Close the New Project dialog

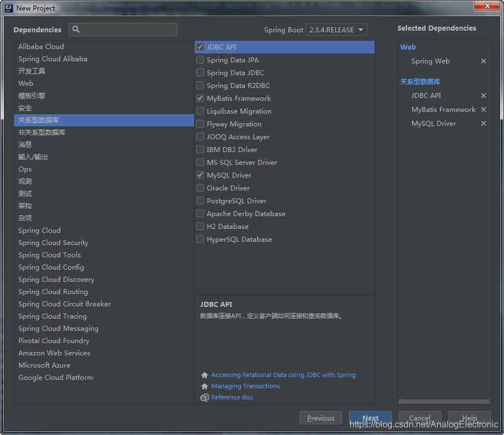[x=487, y=6]
